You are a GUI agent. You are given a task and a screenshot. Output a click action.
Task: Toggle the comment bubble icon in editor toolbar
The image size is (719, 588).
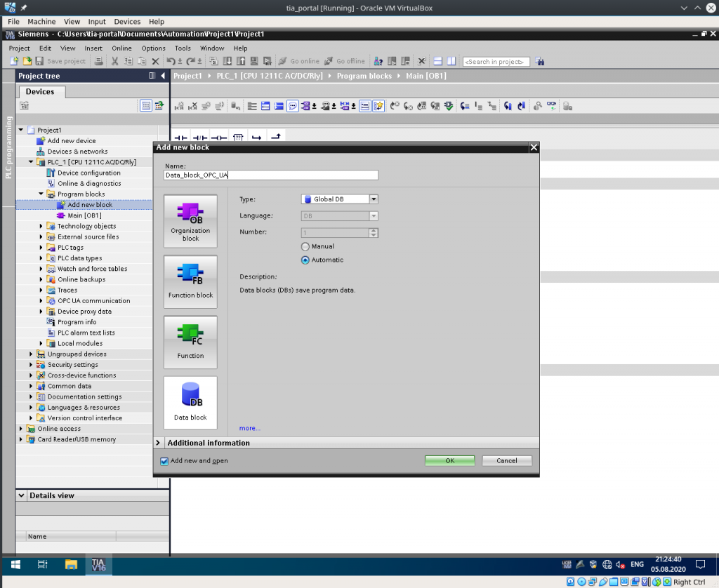point(292,107)
